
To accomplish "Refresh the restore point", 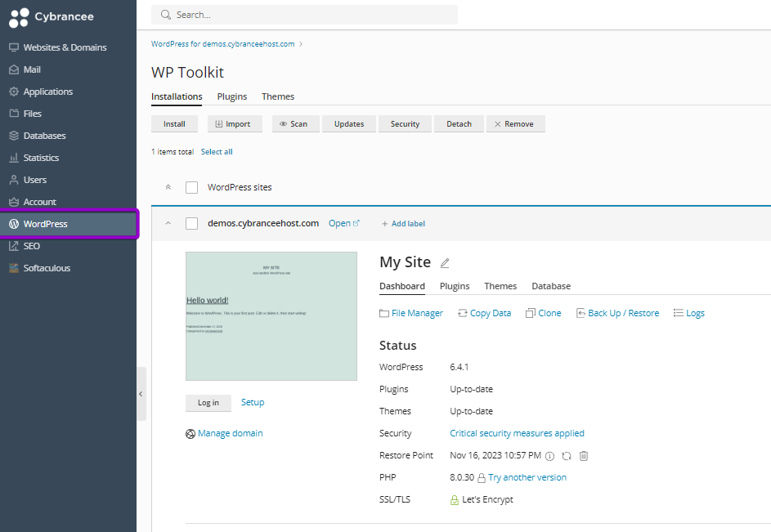I will point(567,456).
